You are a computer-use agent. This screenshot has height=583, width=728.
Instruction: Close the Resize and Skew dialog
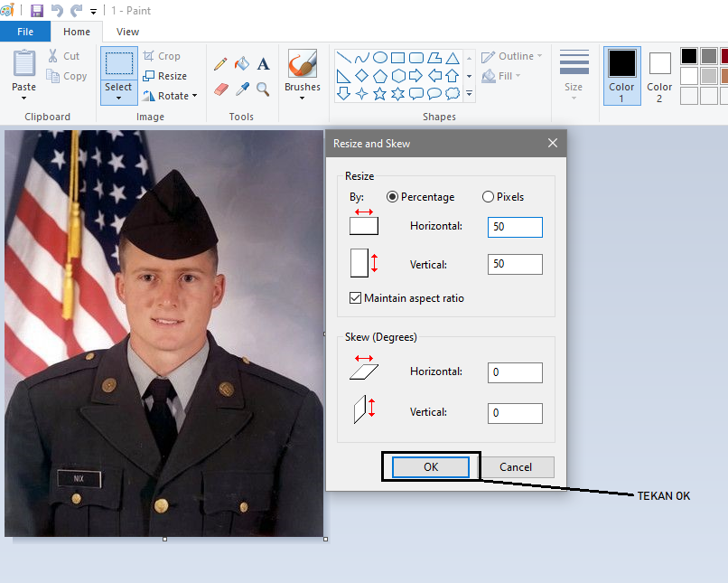tap(553, 143)
